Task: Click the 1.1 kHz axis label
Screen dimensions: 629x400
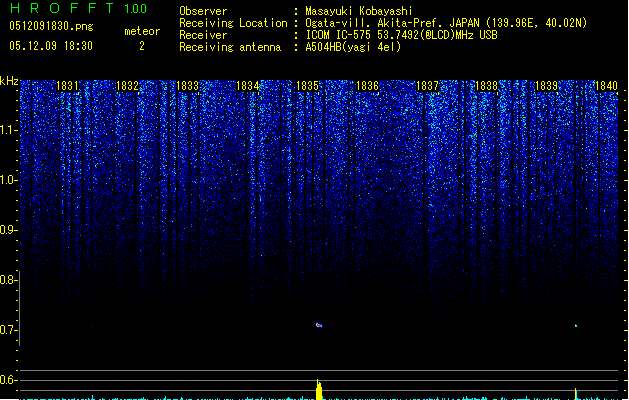Action: click(x=8, y=130)
